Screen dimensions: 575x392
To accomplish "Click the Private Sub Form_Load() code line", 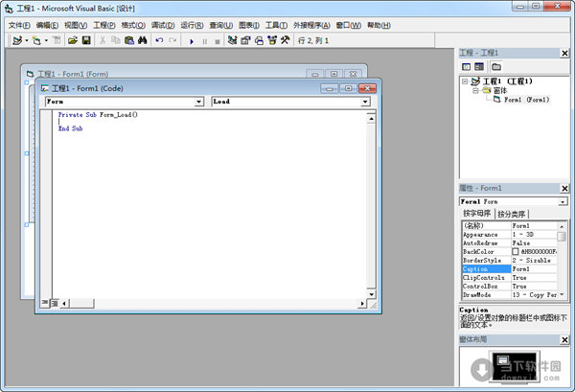I will click(x=98, y=115).
